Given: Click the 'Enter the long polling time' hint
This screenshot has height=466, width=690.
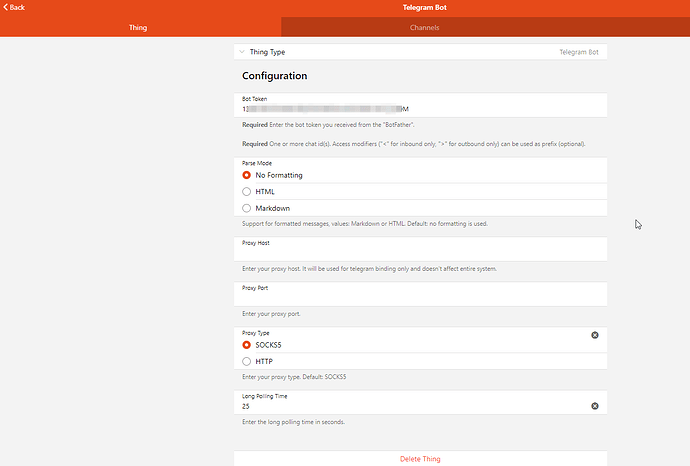Looking at the screenshot, I should [x=294, y=422].
